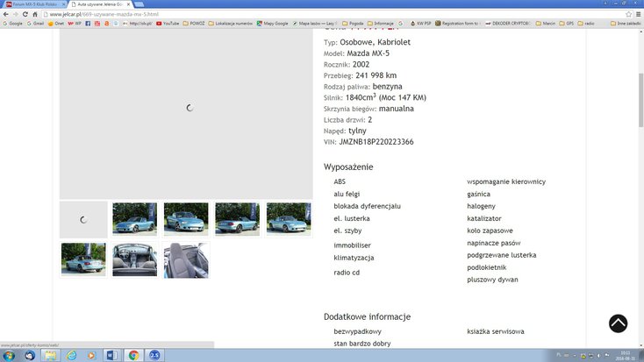Image resolution: width=644 pixels, height=362 pixels.
Task: Open the WP bookmark
Action: [75, 24]
